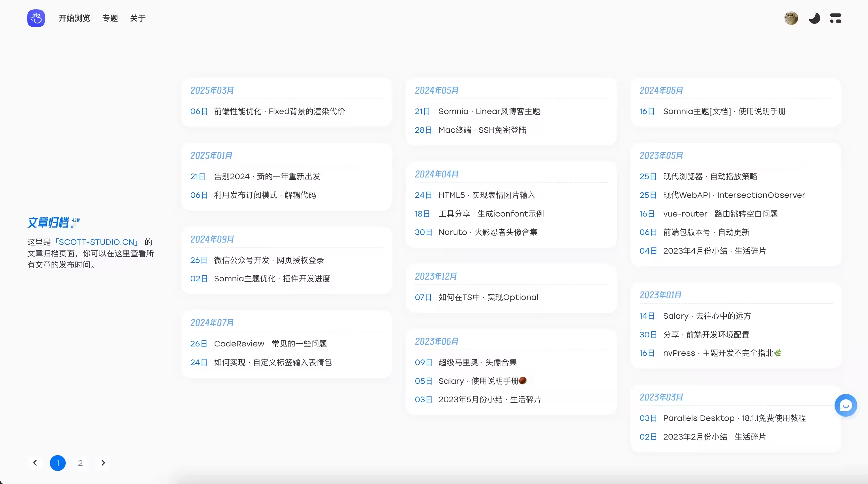Go to next page arrow

(103, 463)
